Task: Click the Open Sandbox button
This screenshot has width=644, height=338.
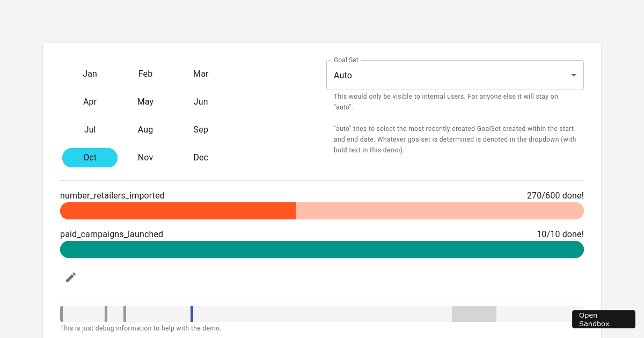Action: coord(603,319)
